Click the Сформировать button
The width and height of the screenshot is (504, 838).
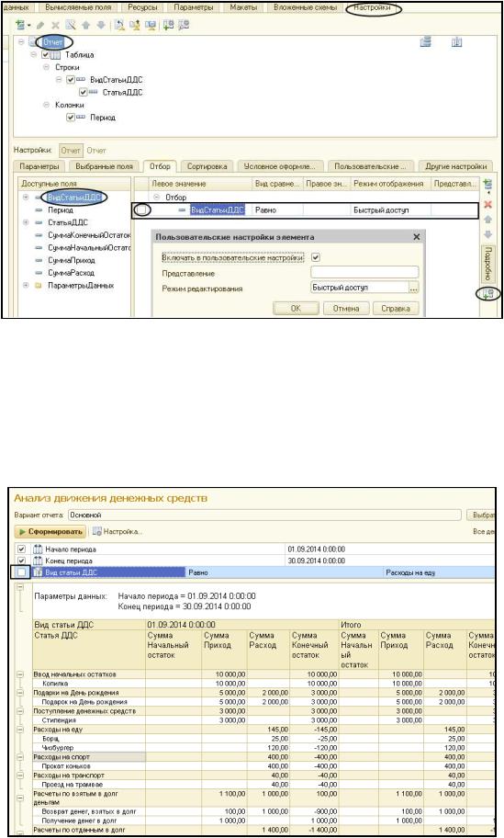(x=50, y=532)
